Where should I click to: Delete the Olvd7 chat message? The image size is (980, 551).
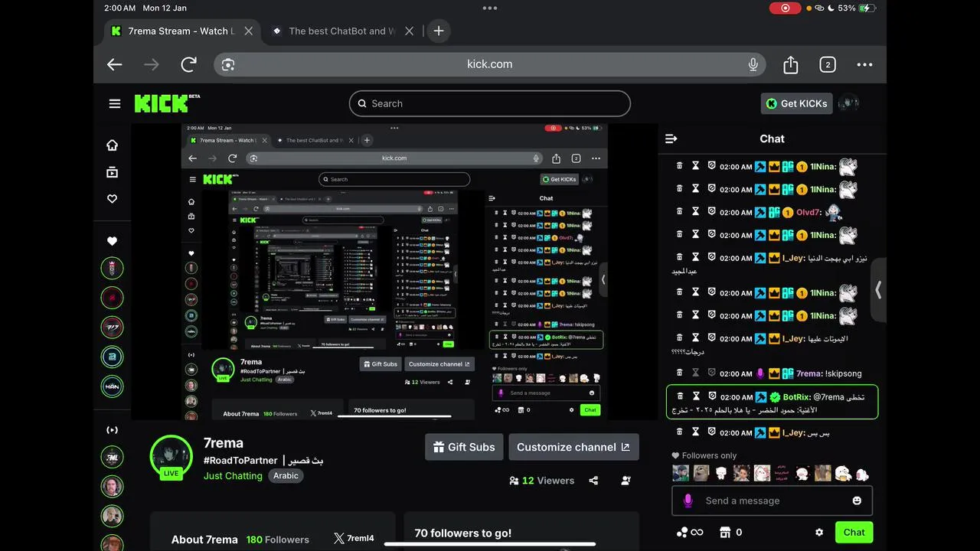pyautogui.click(x=679, y=212)
